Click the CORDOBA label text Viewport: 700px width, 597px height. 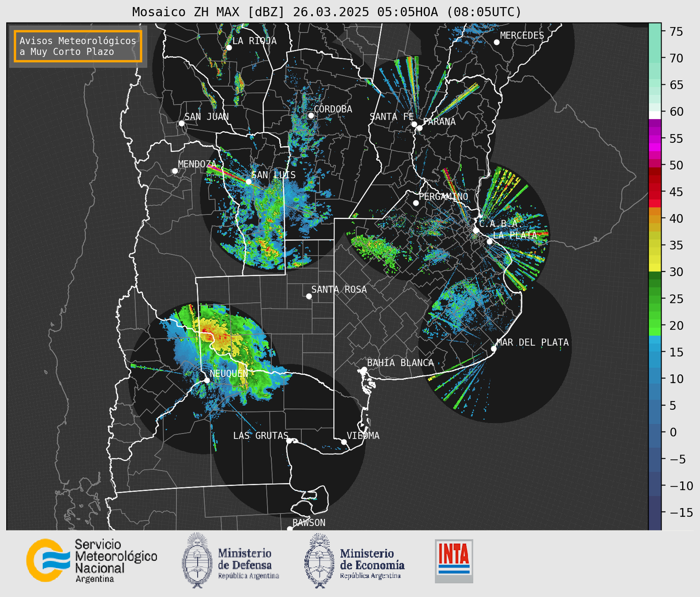pos(333,109)
